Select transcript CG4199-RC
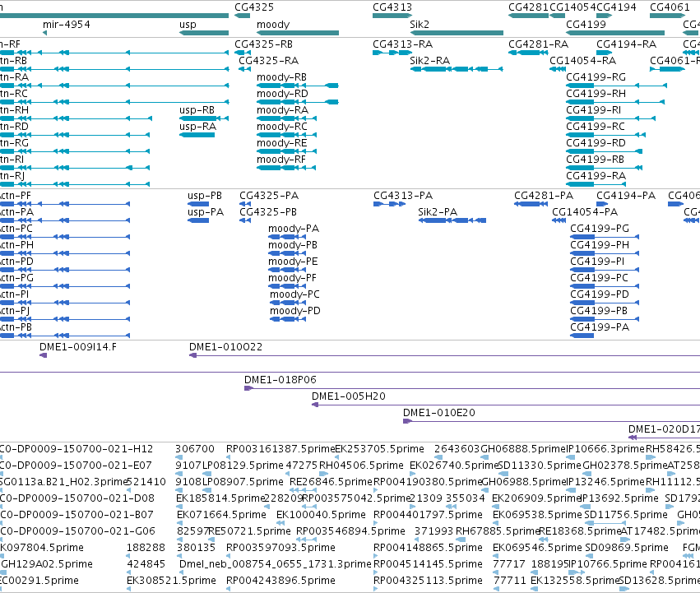 click(x=605, y=135)
